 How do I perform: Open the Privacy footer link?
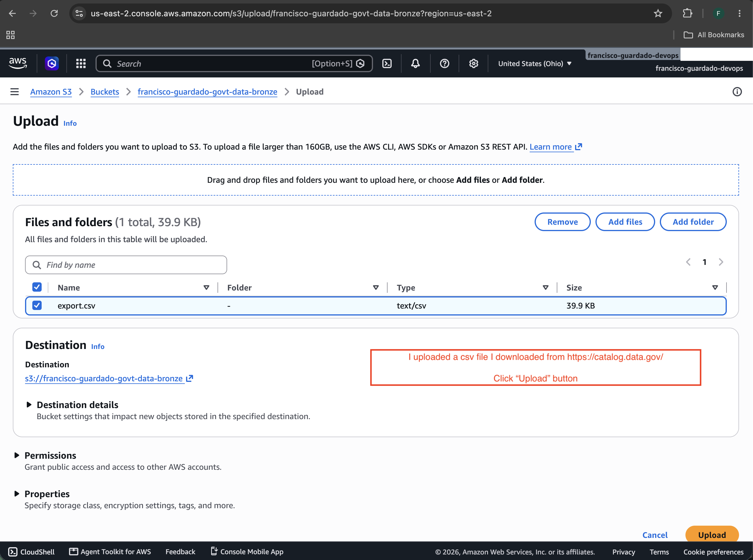[623, 552]
